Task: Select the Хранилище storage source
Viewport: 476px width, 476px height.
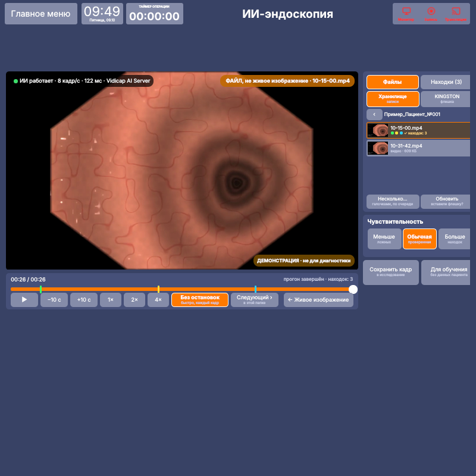Action: (393, 99)
